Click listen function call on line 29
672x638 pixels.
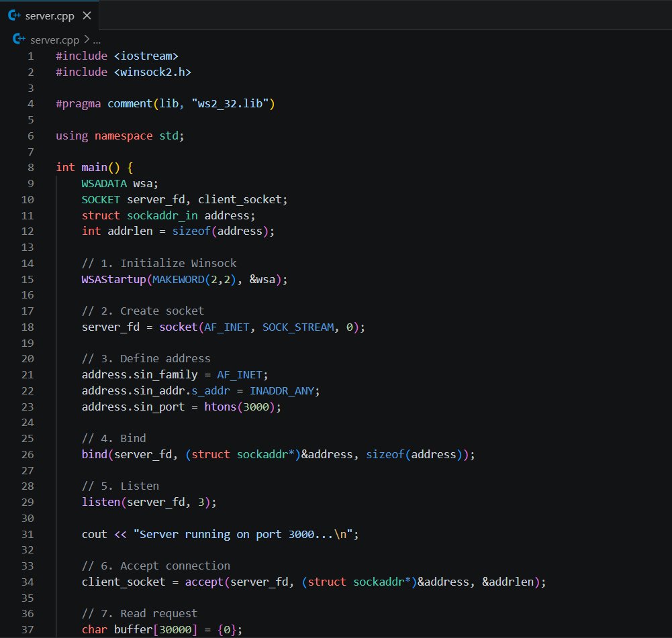(101, 502)
